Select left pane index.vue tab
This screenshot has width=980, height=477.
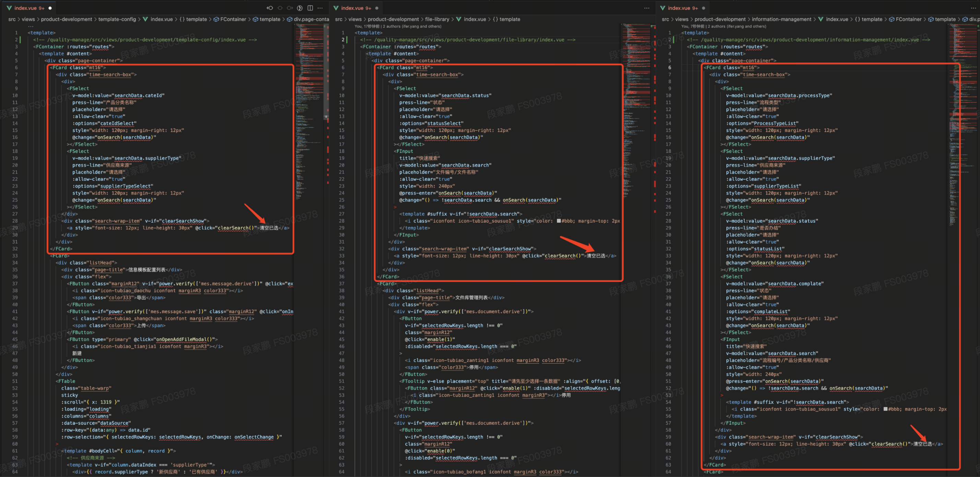(x=29, y=8)
